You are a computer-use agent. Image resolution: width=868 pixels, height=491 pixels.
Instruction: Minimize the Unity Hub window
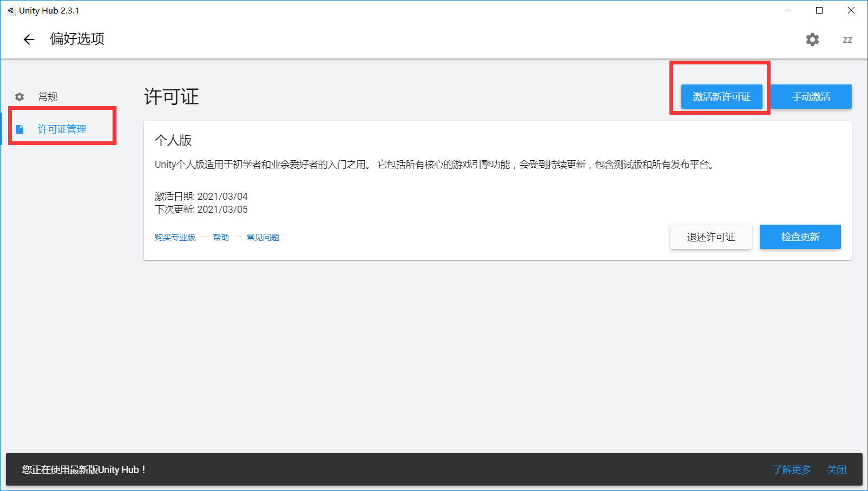(788, 10)
